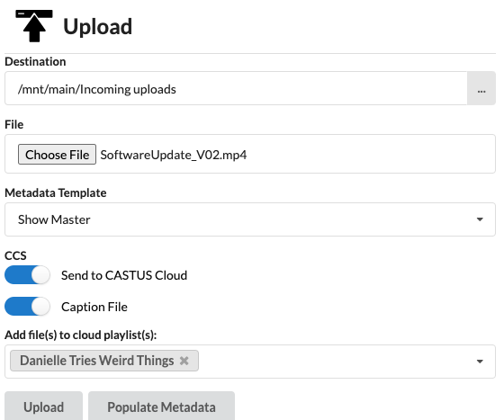Browse destination folder with ellipsis button

point(481,88)
